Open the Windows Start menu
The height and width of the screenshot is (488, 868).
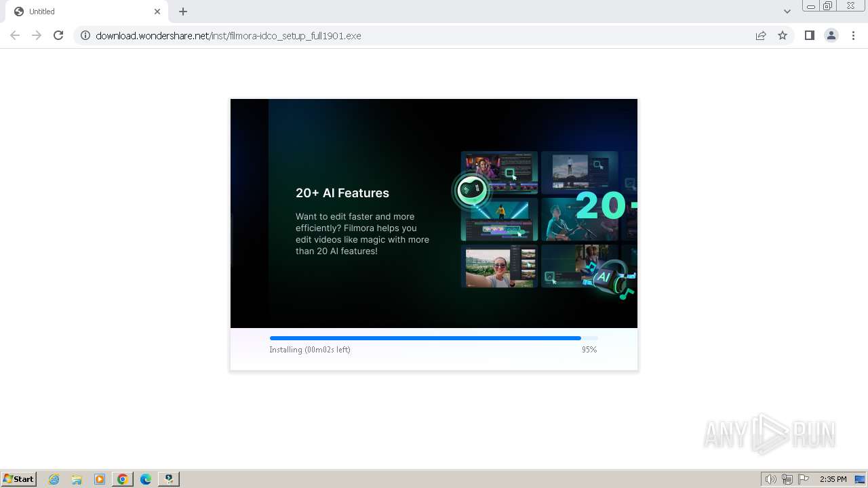pyautogui.click(x=18, y=479)
